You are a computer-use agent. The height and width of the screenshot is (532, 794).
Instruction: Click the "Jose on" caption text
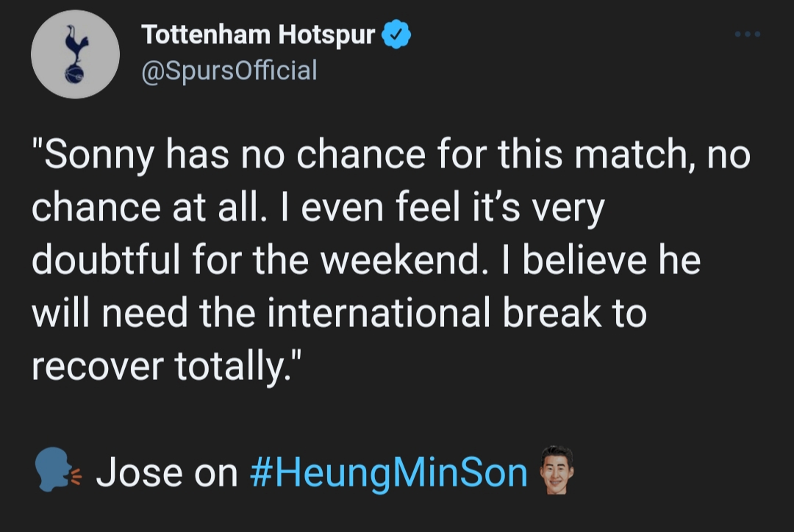[167, 472]
